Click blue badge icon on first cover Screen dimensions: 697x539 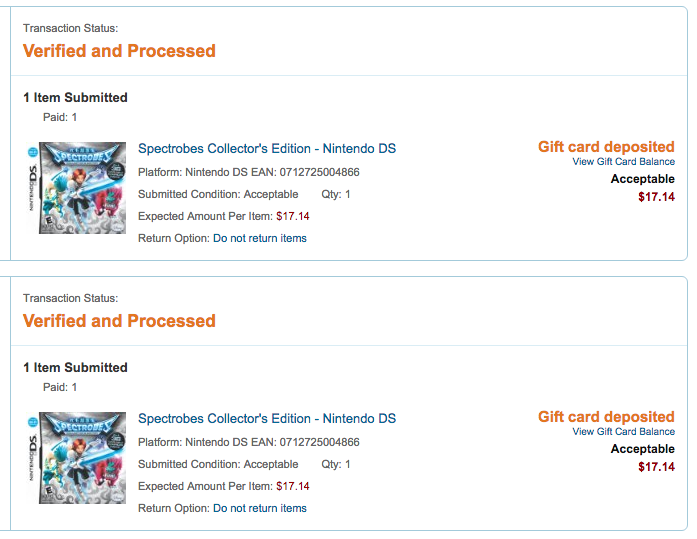click(x=33, y=152)
